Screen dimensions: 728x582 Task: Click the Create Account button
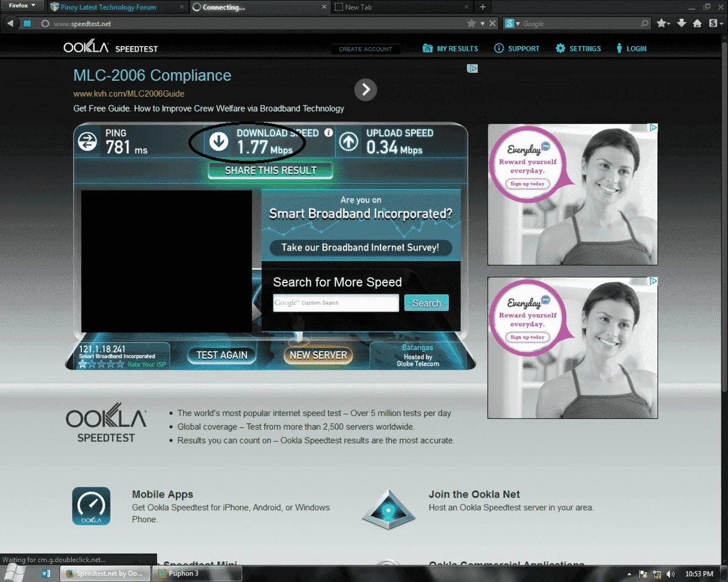point(365,49)
